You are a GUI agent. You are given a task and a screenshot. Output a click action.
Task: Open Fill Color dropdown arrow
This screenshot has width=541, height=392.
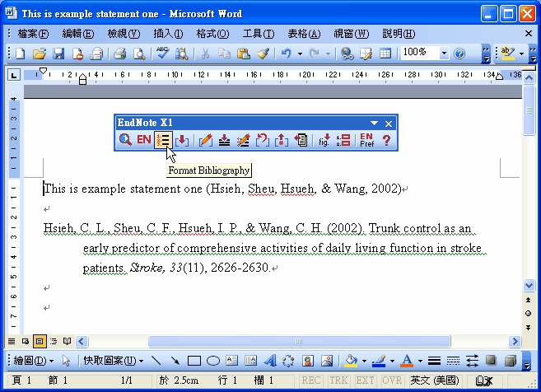tap(364, 361)
